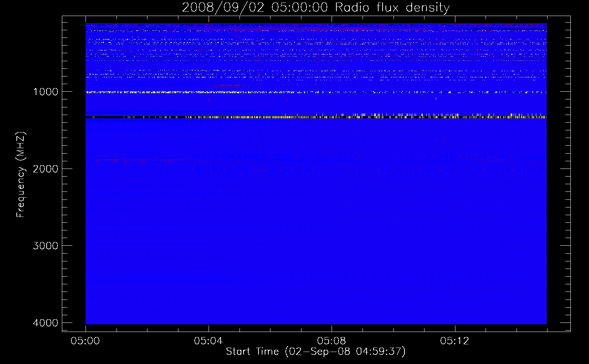Click the plot title "2008/09/02 05:00:00 Radio flux density"

[x=316, y=8]
